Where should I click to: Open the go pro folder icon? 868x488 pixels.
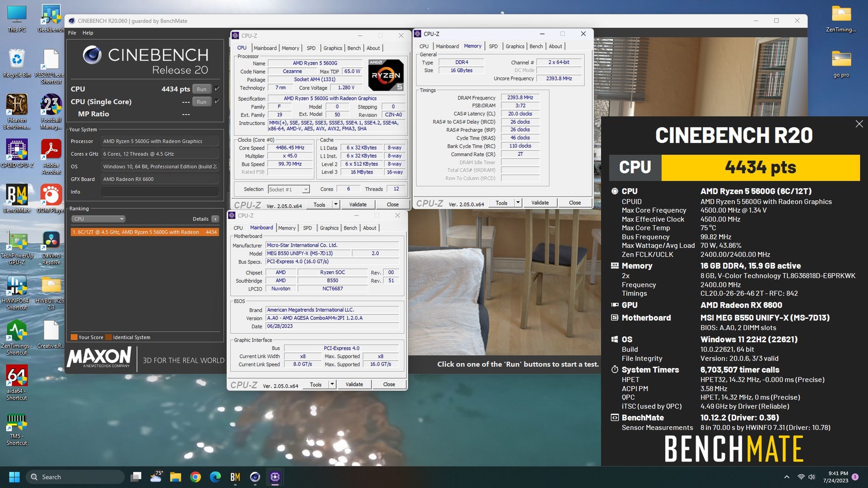pyautogui.click(x=841, y=63)
